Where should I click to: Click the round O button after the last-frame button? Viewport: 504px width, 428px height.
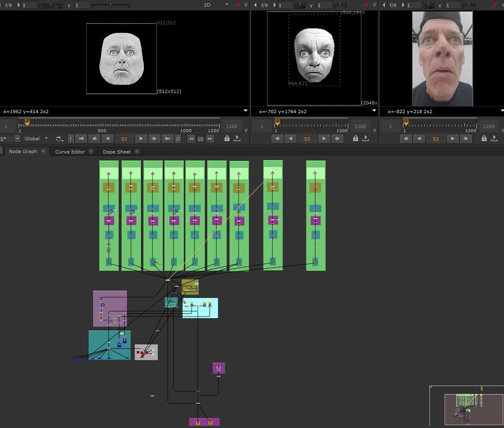178,138
